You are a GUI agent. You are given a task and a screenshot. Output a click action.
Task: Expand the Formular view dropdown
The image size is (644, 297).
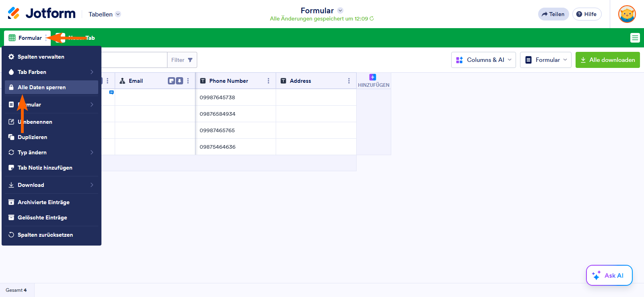545,60
